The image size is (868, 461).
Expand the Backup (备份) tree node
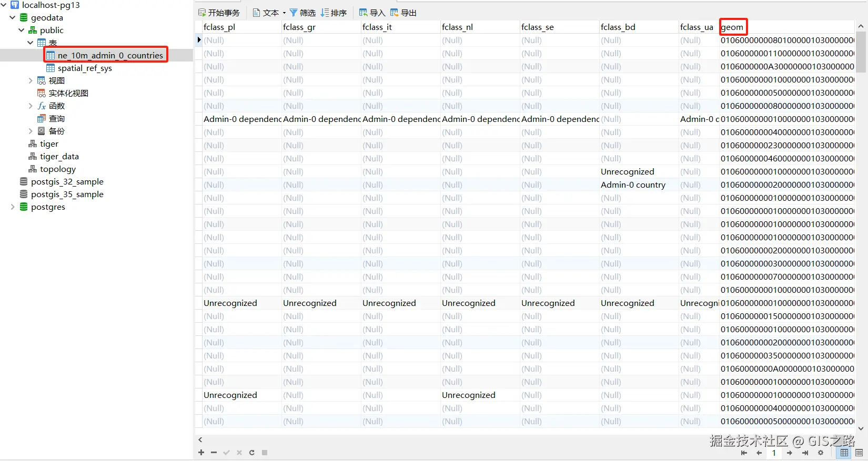(x=31, y=131)
